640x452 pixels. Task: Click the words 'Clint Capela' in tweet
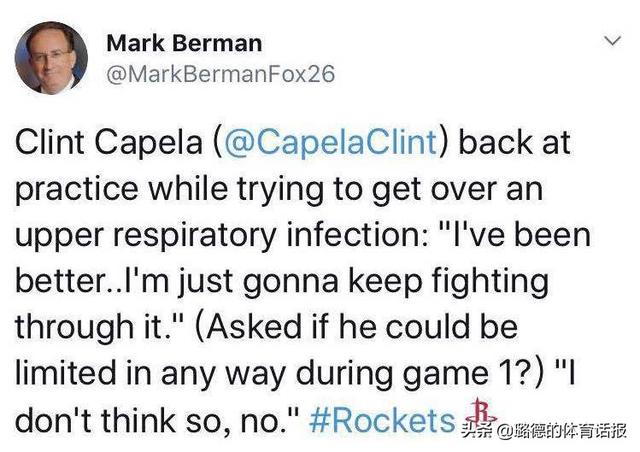(109, 143)
